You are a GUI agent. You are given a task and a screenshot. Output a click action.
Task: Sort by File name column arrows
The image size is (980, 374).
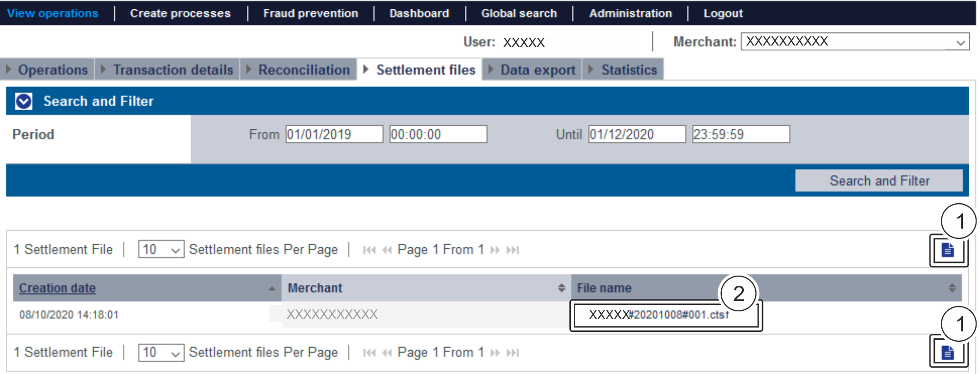point(952,288)
